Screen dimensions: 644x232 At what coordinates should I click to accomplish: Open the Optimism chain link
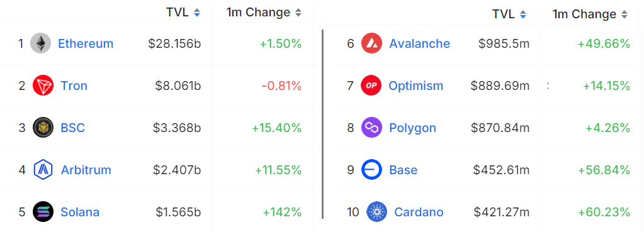click(x=415, y=86)
